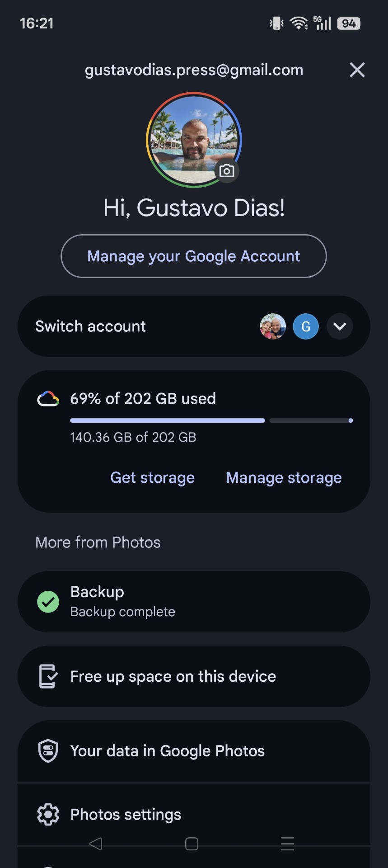Select the family photo account avatar
Viewport: 388px width, 868px height.
(273, 326)
